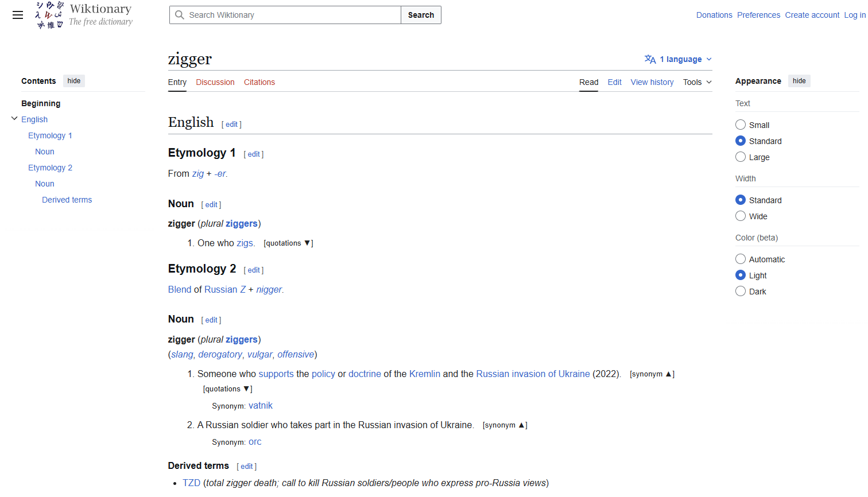Open the '-er' suffix link
The width and height of the screenshot is (868, 497).
(x=220, y=174)
